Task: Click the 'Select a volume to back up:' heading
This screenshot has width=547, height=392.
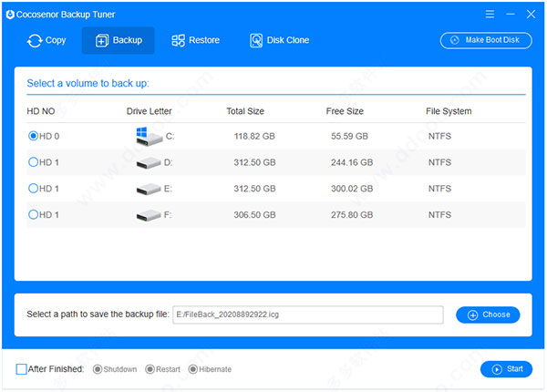Action: tap(88, 83)
